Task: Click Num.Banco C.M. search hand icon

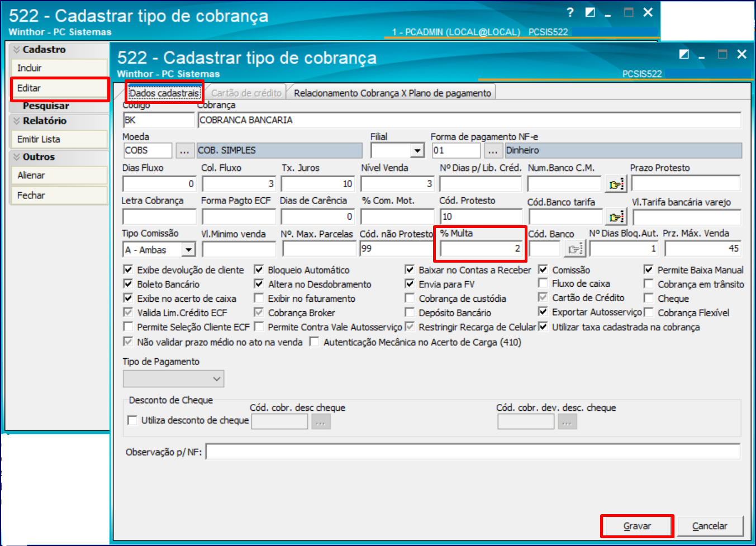Action: pos(616,183)
